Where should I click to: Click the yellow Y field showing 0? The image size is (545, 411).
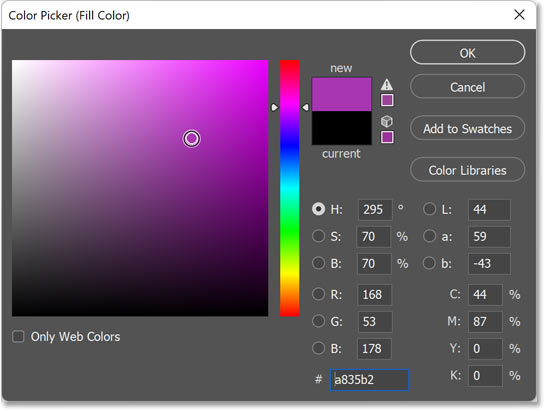485,348
